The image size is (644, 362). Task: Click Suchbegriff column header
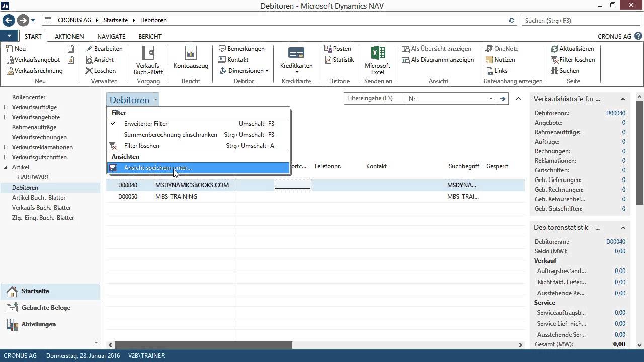464,166
